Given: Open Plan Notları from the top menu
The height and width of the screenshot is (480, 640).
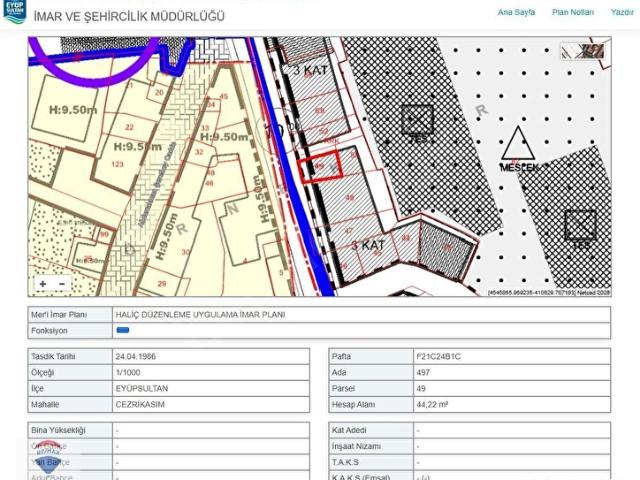Looking at the screenshot, I should click(573, 12).
